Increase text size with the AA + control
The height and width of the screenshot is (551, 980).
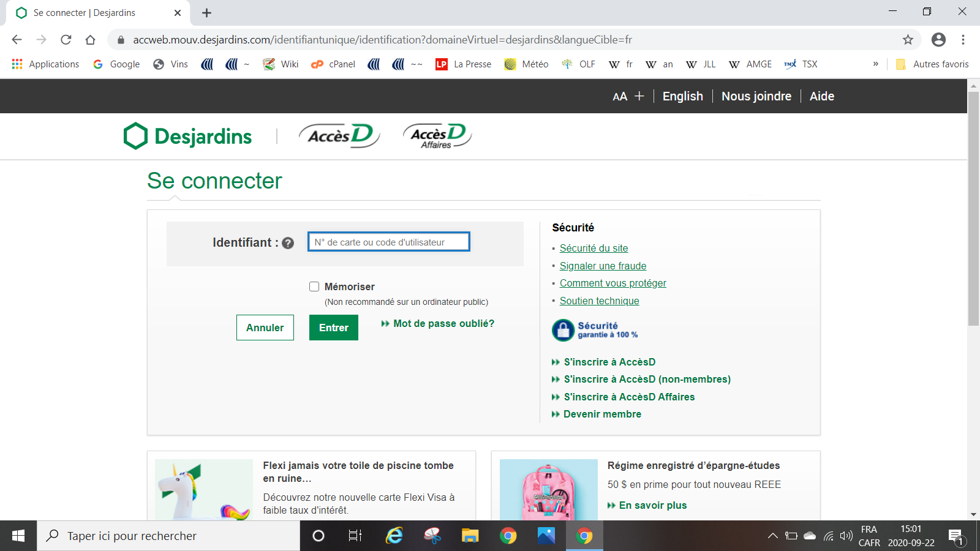coord(628,96)
